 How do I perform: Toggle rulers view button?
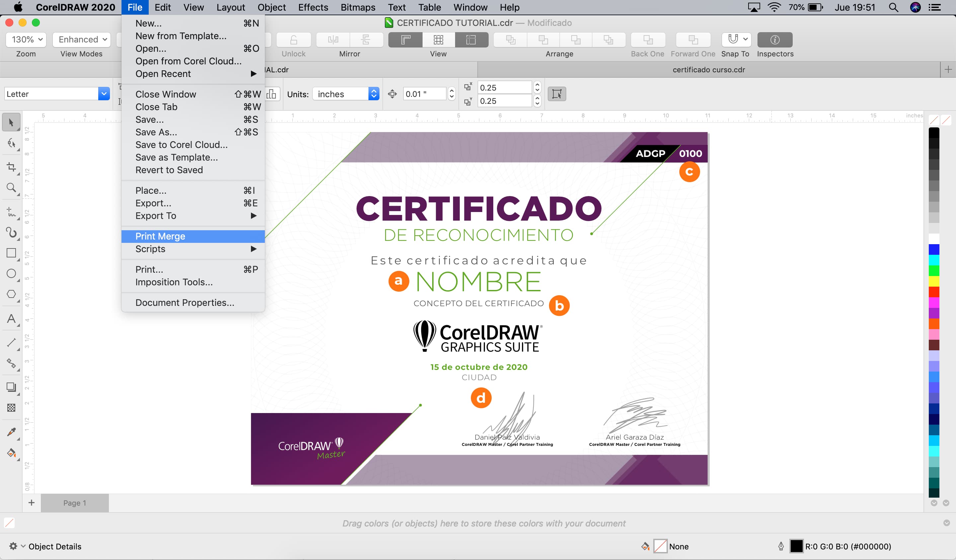406,40
